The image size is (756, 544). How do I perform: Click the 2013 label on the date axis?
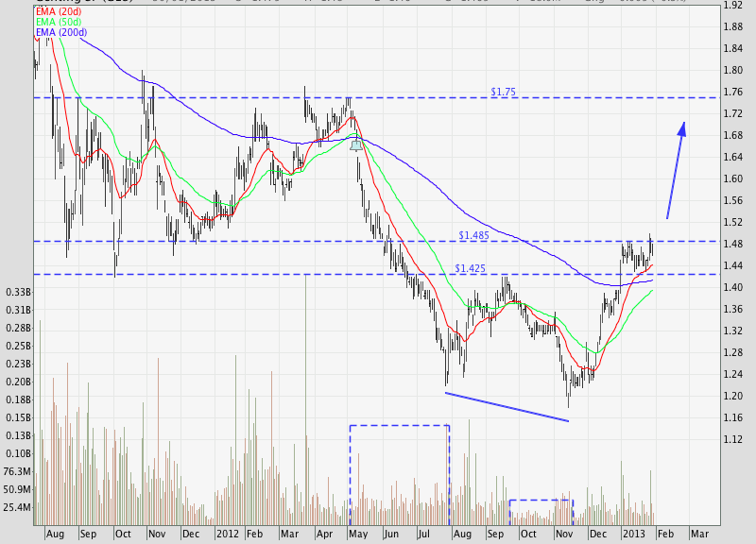pyautogui.click(x=633, y=534)
